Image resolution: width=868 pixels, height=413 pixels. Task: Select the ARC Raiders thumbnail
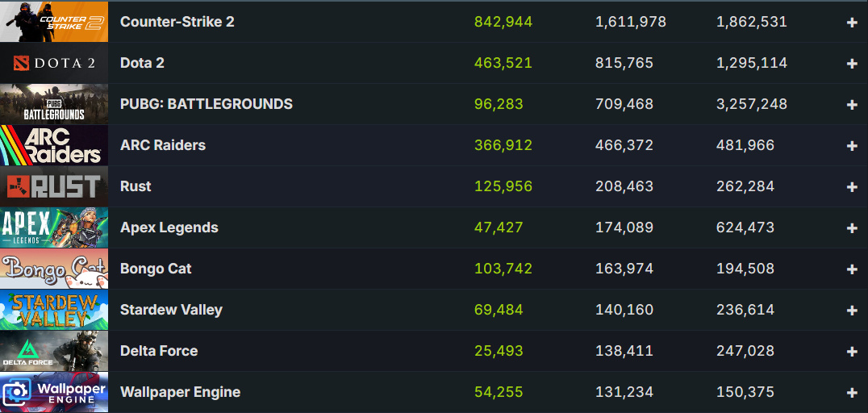click(x=53, y=145)
